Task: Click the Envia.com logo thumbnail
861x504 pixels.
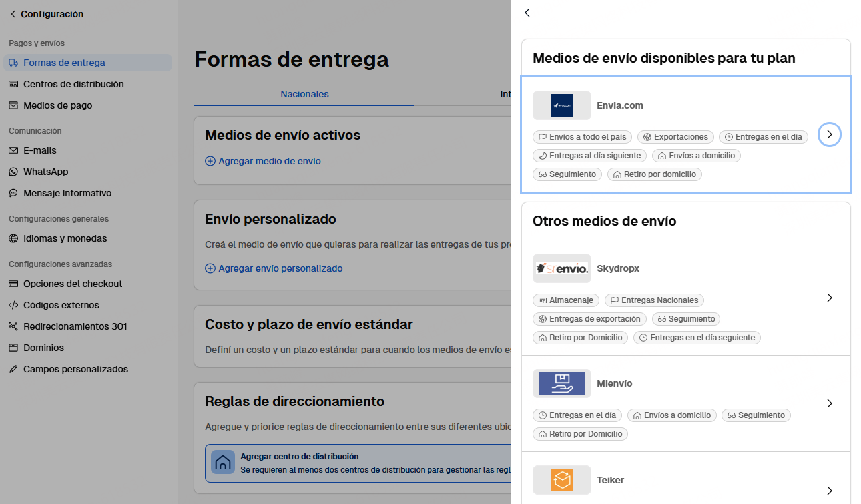Action: tap(562, 105)
